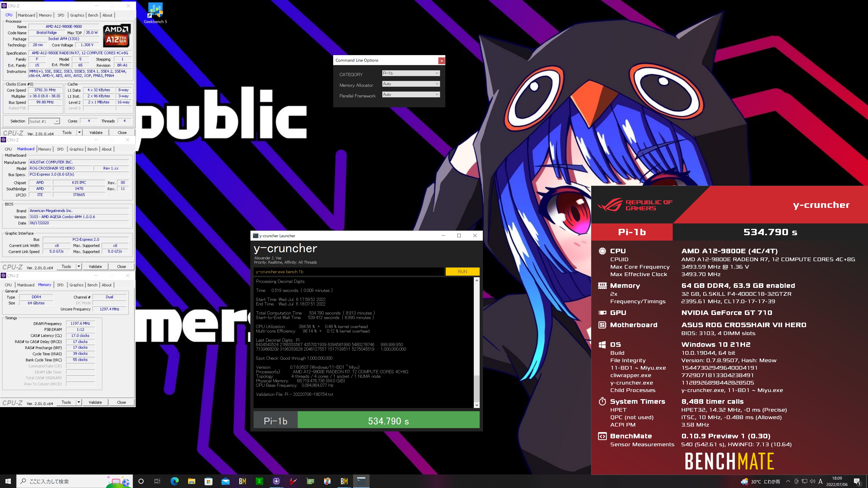Viewport: 868px width, 488px height.
Task: Click y-cruncher output scrollbar up arrow
Action: pyautogui.click(x=476, y=280)
